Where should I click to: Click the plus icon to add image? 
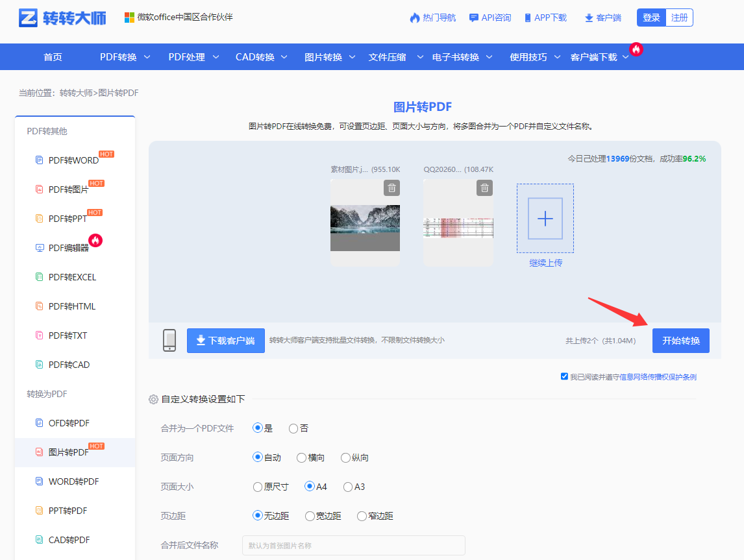(x=545, y=218)
